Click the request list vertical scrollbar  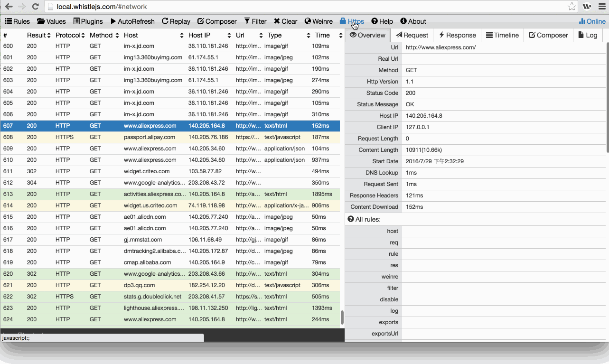pos(342,317)
